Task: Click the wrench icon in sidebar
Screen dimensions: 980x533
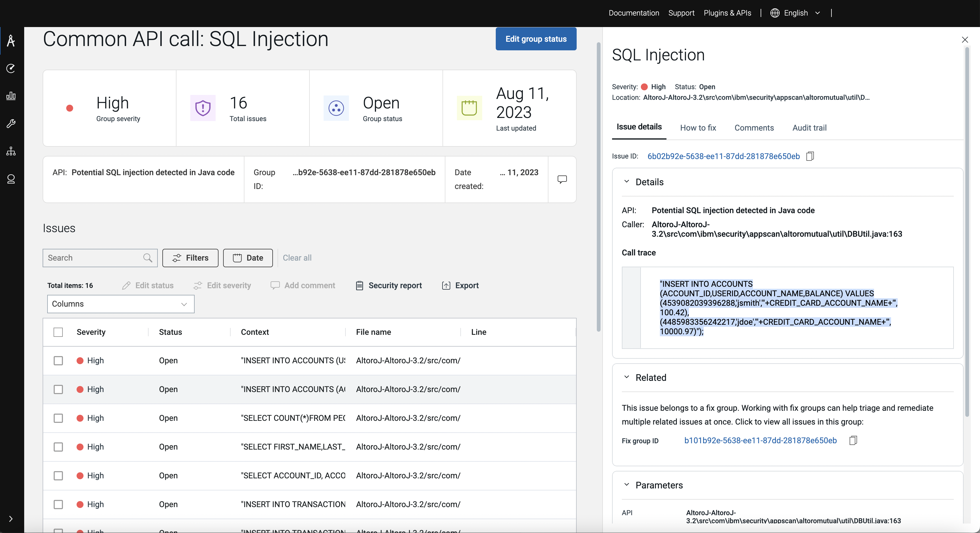Action: (11, 124)
